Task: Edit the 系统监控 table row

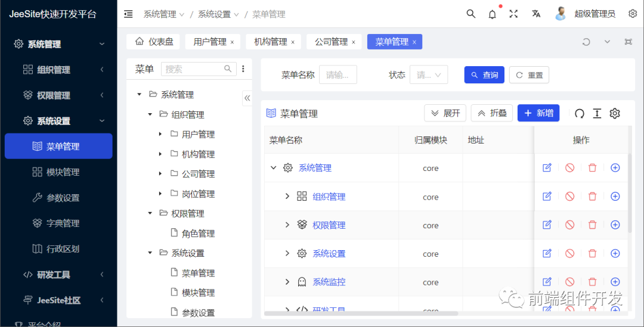Action: click(547, 282)
